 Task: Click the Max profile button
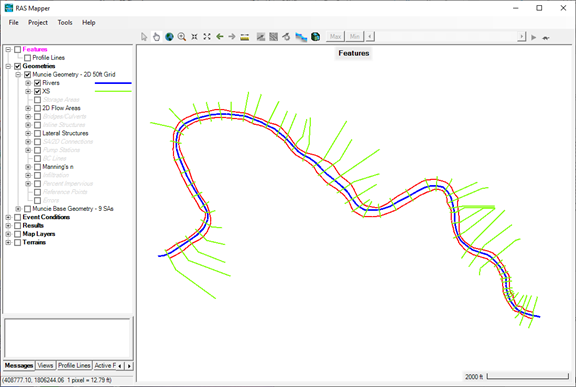pos(335,37)
